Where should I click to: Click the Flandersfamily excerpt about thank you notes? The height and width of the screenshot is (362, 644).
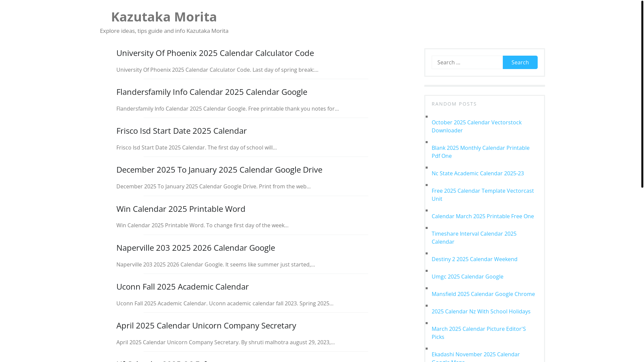click(227, 109)
